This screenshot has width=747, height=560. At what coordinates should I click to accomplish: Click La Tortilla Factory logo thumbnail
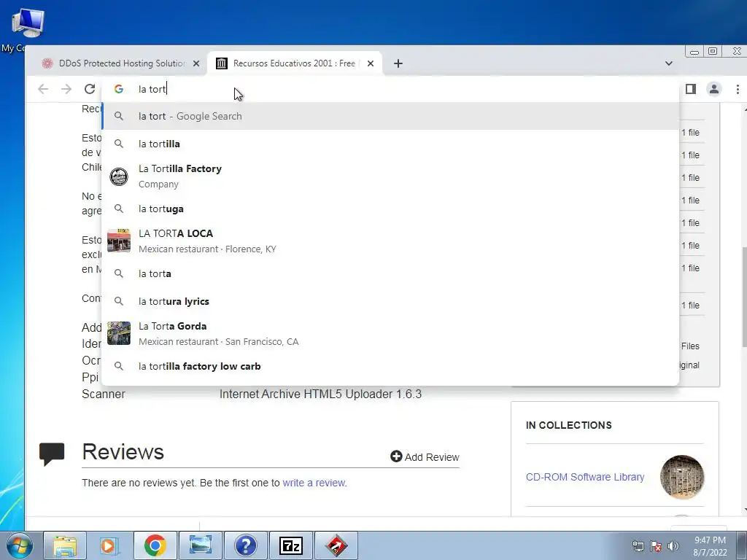119,176
